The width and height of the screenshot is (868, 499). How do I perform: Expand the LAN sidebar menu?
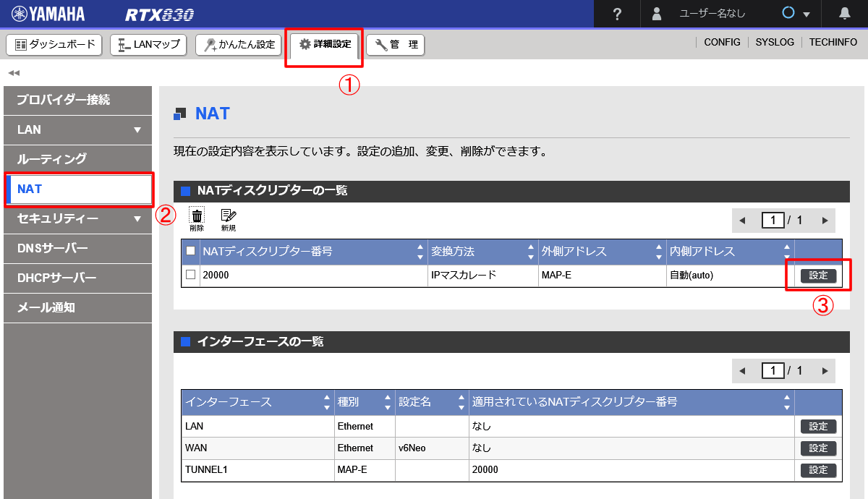click(x=77, y=129)
